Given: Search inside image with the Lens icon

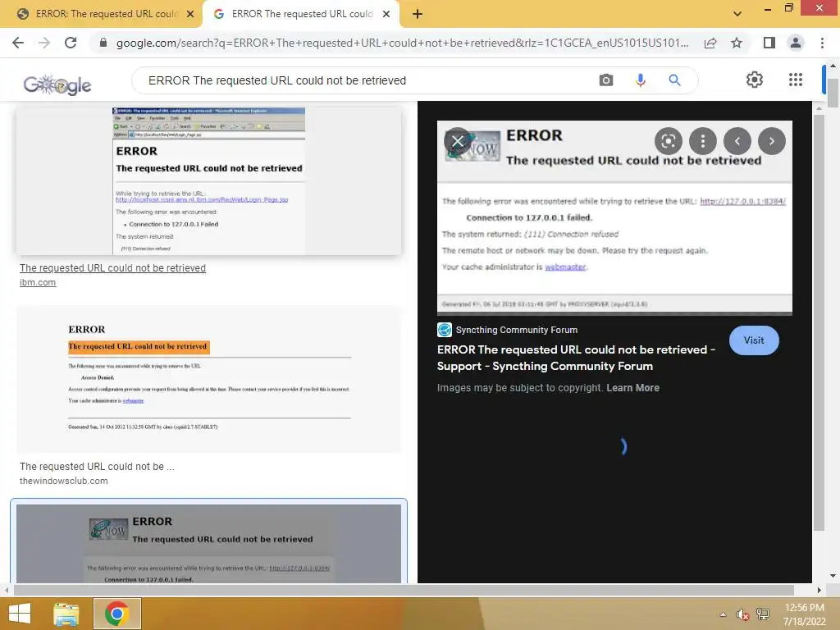Looking at the screenshot, I should click(x=668, y=141).
